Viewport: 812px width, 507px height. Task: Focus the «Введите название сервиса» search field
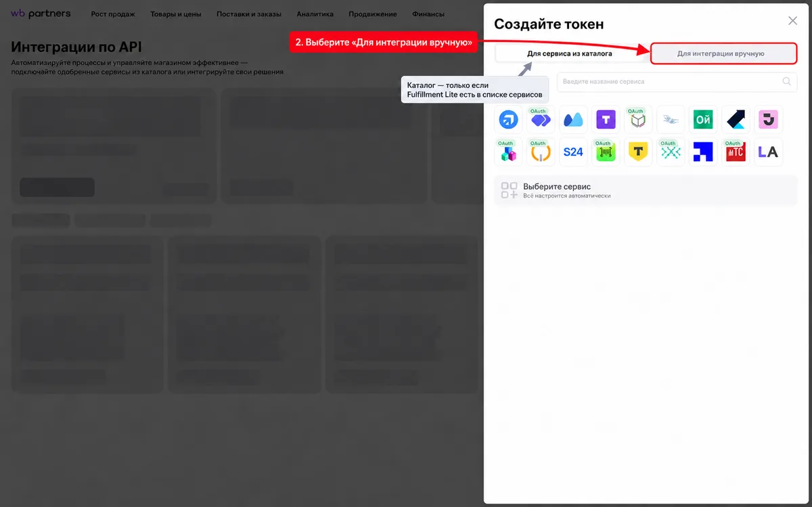click(x=677, y=81)
